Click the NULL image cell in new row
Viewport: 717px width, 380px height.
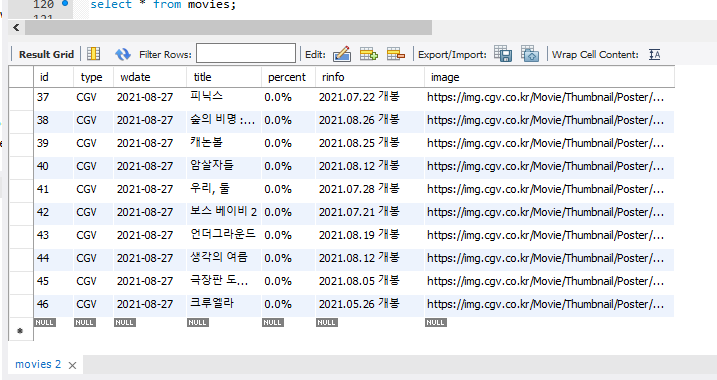[x=436, y=322]
